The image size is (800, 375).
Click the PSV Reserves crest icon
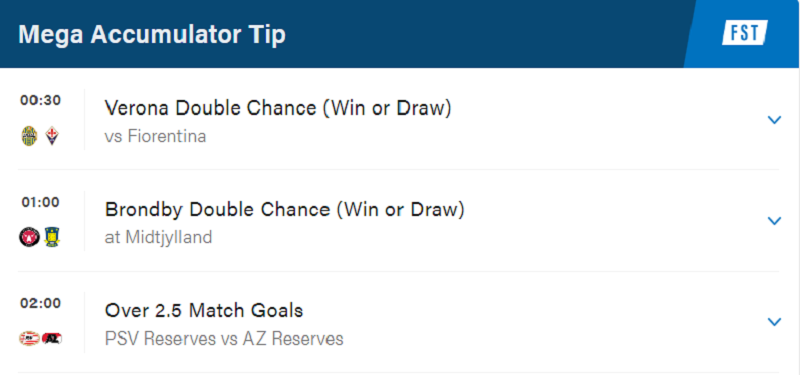click(x=30, y=338)
